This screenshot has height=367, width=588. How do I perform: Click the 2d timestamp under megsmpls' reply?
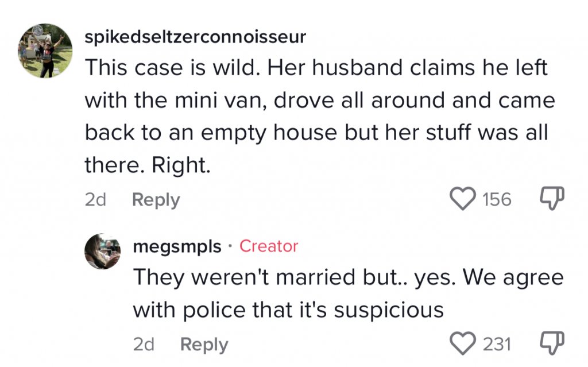point(144,345)
